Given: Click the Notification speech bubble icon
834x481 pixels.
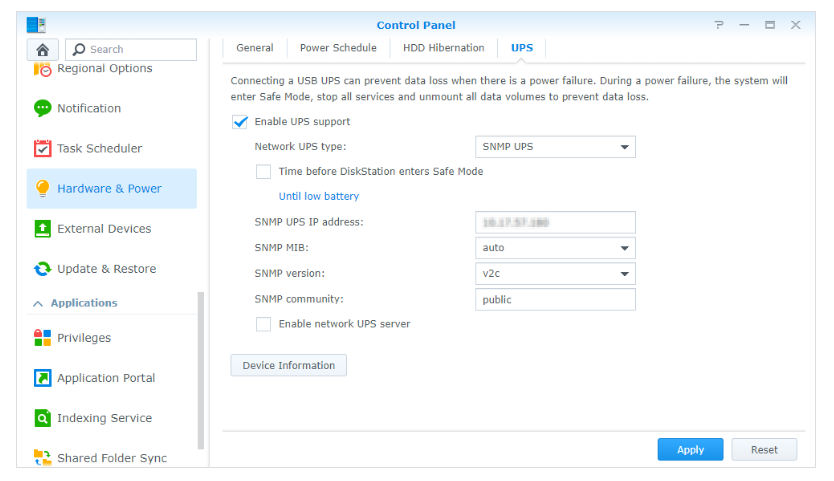Looking at the screenshot, I should pyautogui.click(x=43, y=109).
